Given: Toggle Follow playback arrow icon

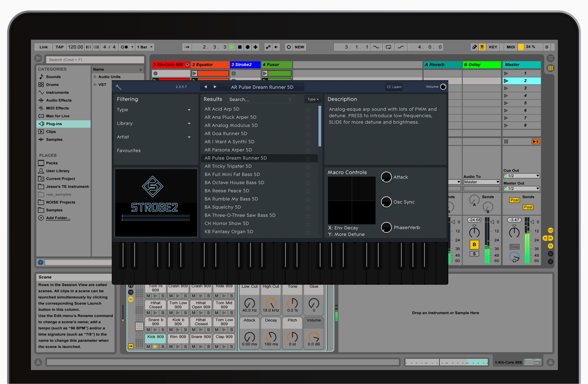Looking at the screenshot, I should click(x=187, y=47).
